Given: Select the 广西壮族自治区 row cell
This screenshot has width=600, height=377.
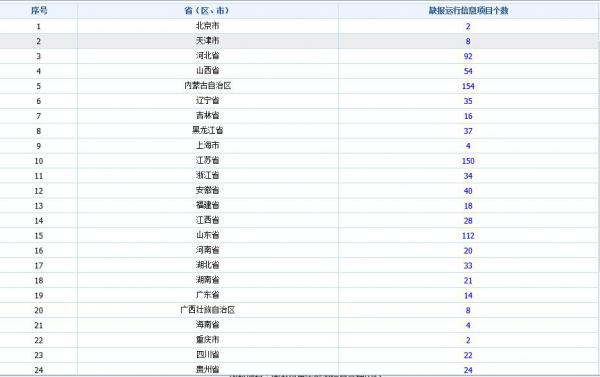Looking at the screenshot, I should (x=207, y=310).
